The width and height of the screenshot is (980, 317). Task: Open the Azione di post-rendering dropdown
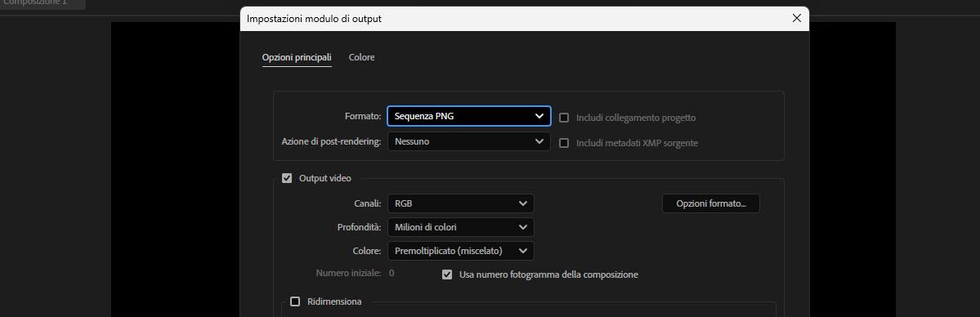pyautogui.click(x=469, y=142)
